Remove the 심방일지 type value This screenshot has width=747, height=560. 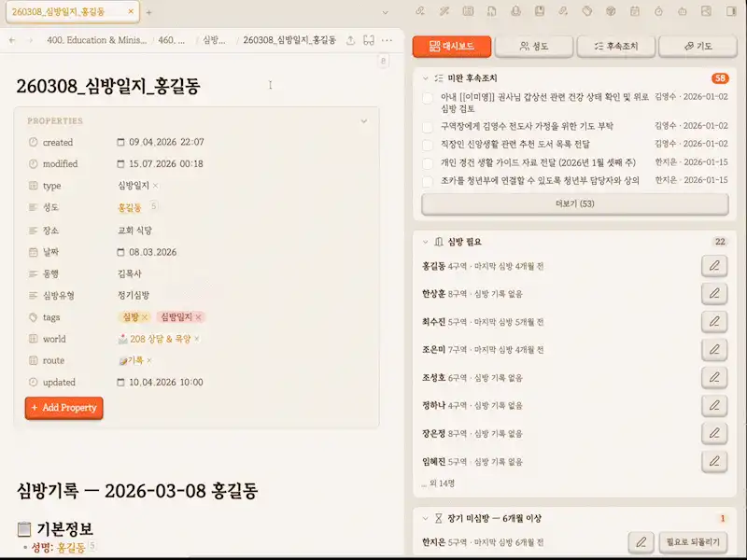[x=155, y=185]
